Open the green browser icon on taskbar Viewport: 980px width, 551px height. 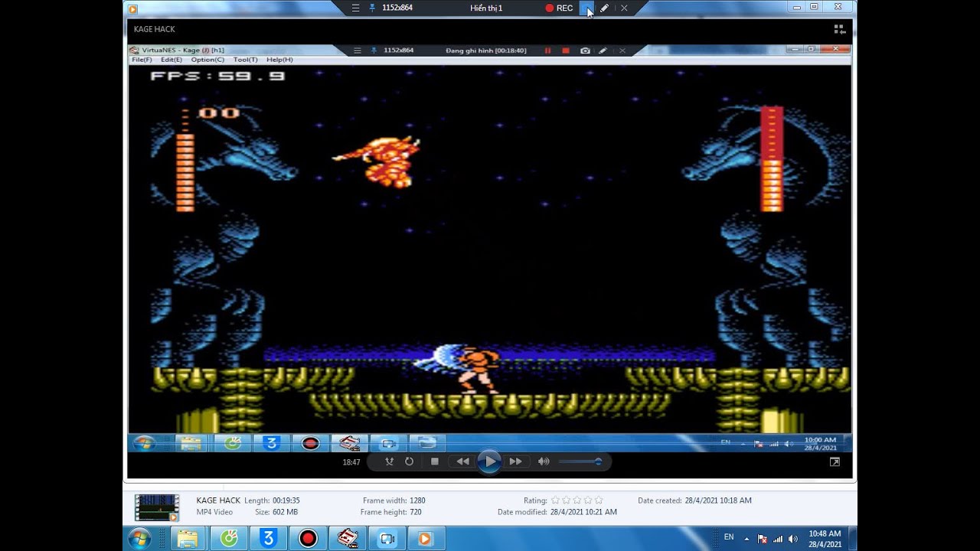pyautogui.click(x=229, y=539)
